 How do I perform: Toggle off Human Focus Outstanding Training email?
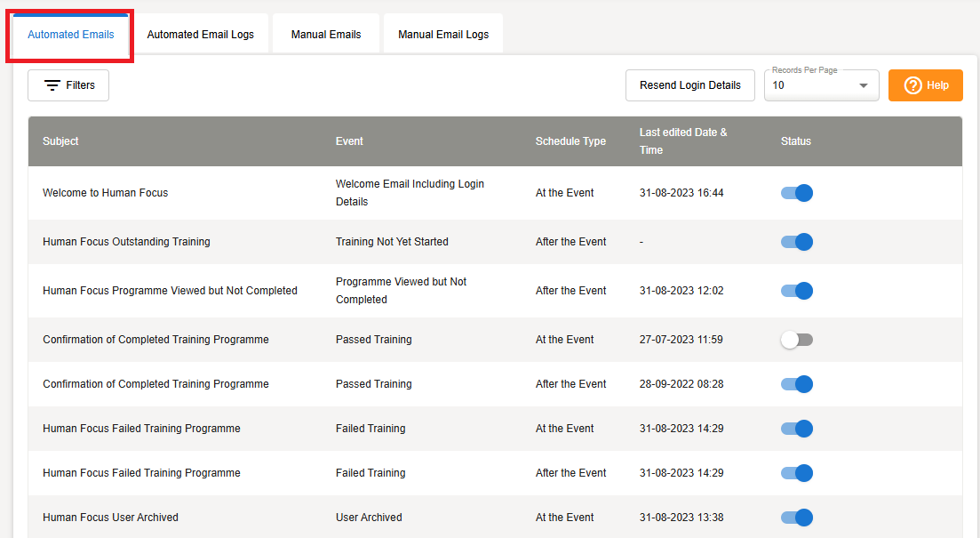797,242
